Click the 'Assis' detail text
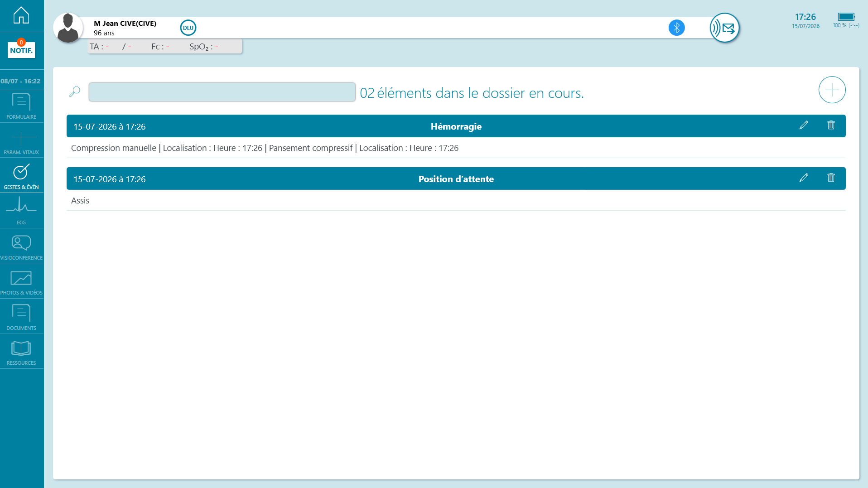This screenshot has height=488, width=868. [80, 200]
